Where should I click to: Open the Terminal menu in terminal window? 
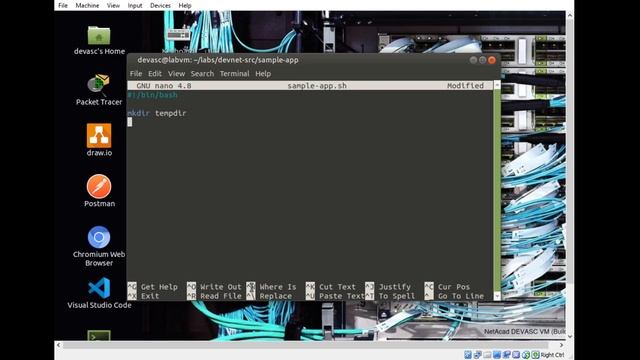(234, 73)
